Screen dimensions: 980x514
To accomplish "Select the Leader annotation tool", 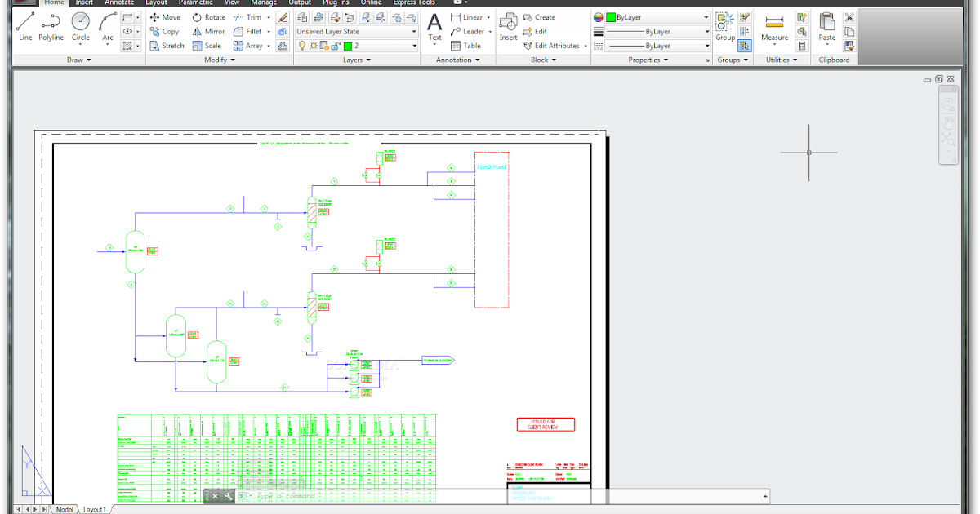I will click(467, 31).
